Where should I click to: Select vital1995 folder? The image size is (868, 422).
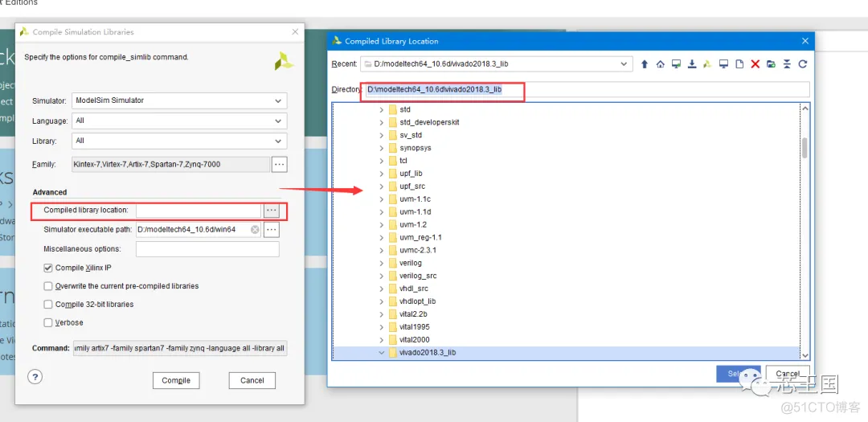click(414, 326)
